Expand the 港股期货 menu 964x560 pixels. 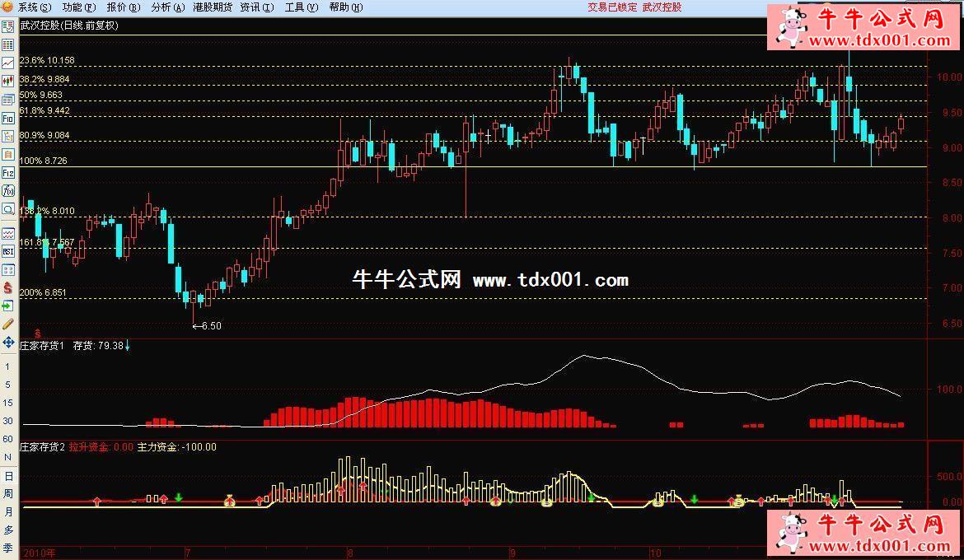coord(212,7)
